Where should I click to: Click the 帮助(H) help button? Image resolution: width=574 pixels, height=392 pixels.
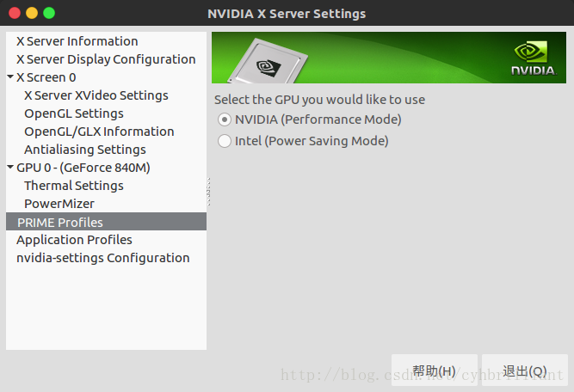click(x=435, y=370)
